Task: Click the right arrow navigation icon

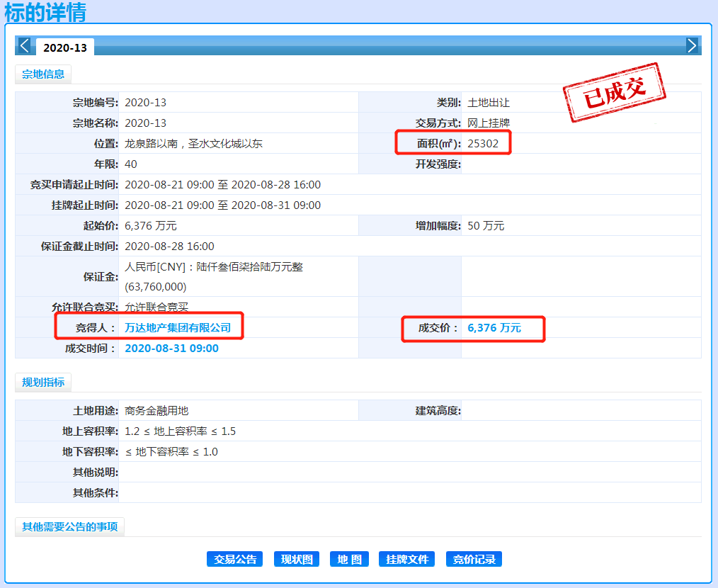Action: click(x=692, y=46)
